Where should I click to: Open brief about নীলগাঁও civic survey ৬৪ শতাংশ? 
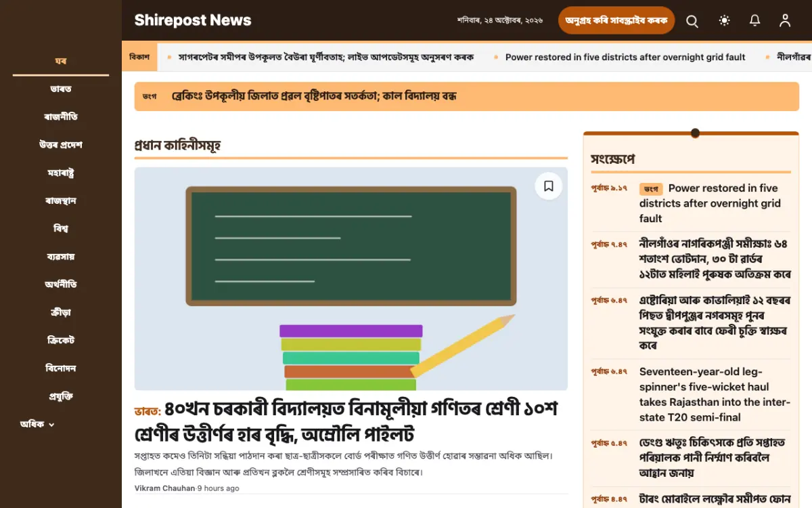click(x=715, y=259)
